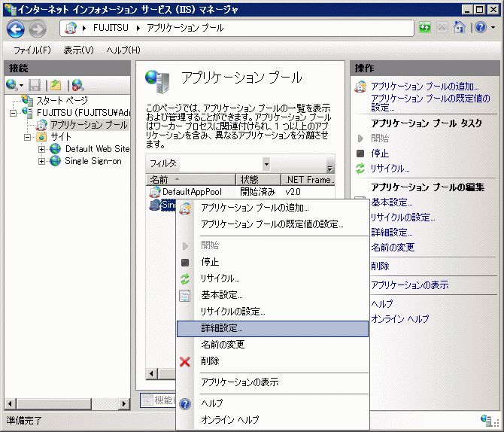The height and width of the screenshot is (432, 504).
Task: Click the delete connection icon in 接続 pane
Action: (x=77, y=85)
